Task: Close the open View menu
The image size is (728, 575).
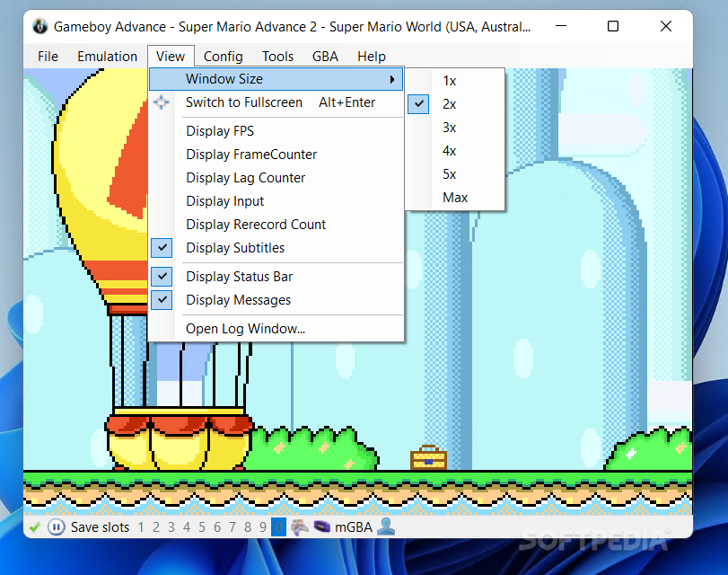Action: click(x=171, y=57)
